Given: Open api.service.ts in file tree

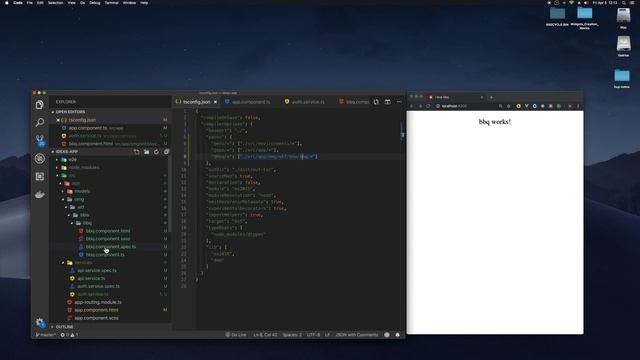Looking at the screenshot, I should point(91,278).
